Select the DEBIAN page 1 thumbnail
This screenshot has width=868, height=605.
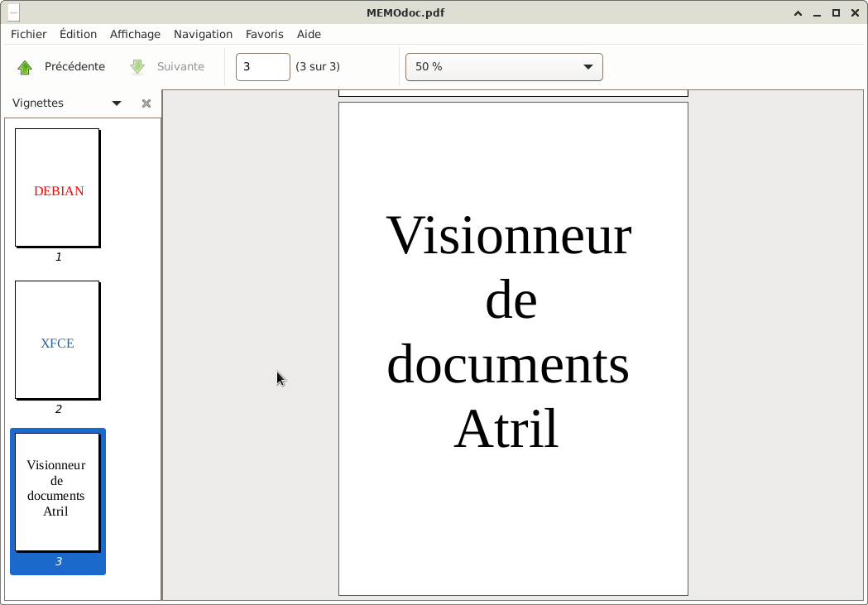[58, 188]
